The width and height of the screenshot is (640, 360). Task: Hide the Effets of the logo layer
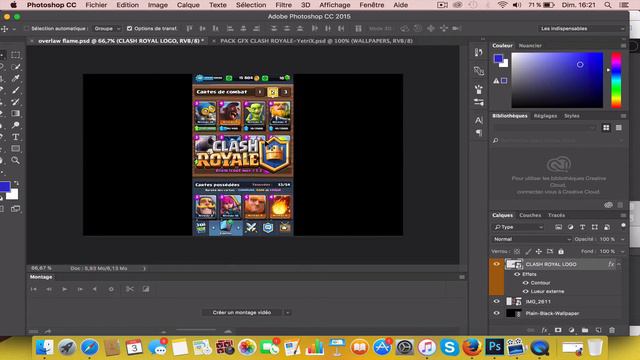(x=517, y=274)
